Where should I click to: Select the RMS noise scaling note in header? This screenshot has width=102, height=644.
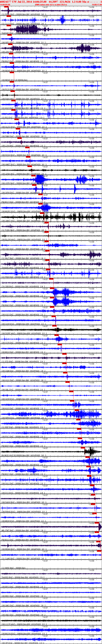(x=51, y=5)
